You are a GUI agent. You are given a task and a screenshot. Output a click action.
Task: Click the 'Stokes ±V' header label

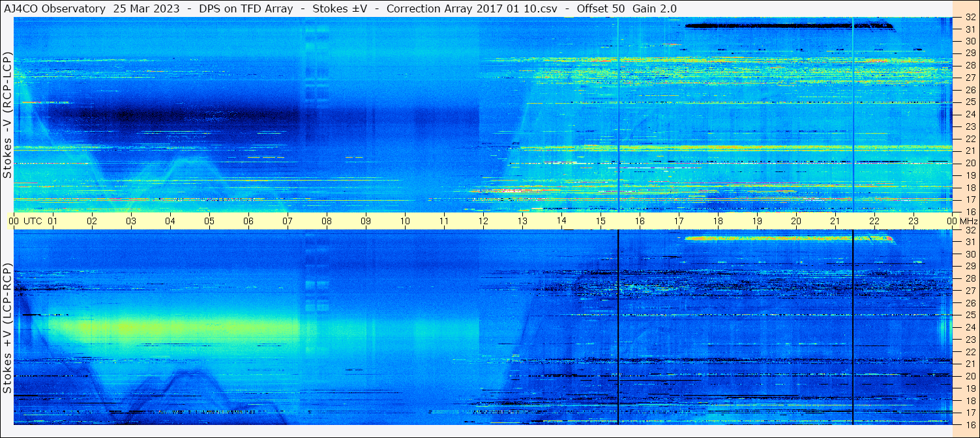(x=340, y=8)
